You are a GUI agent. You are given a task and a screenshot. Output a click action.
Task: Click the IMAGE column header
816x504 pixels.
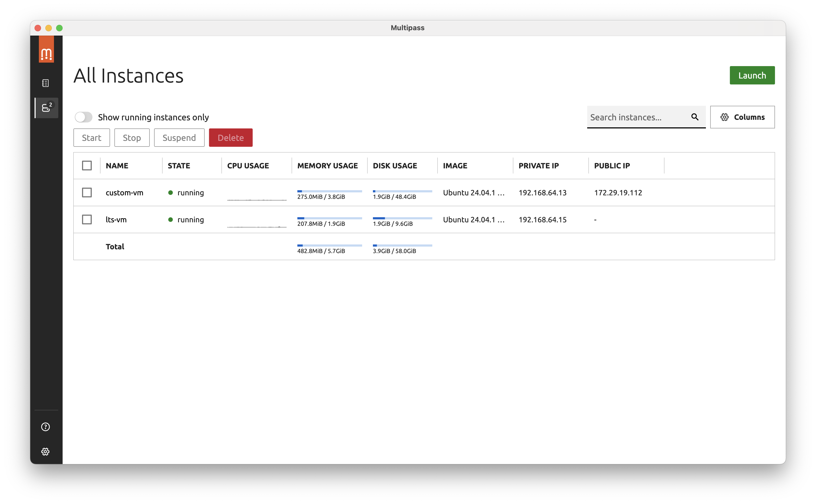click(455, 166)
